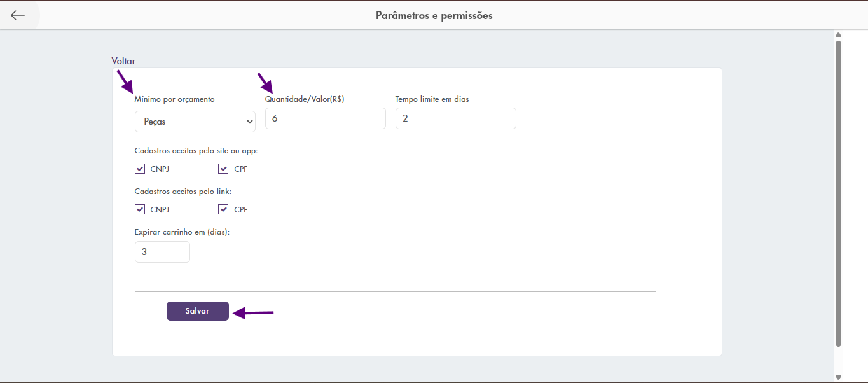The height and width of the screenshot is (383, 868).
Task: Click the scrollbar down arrow
Action: click(838, 377)
